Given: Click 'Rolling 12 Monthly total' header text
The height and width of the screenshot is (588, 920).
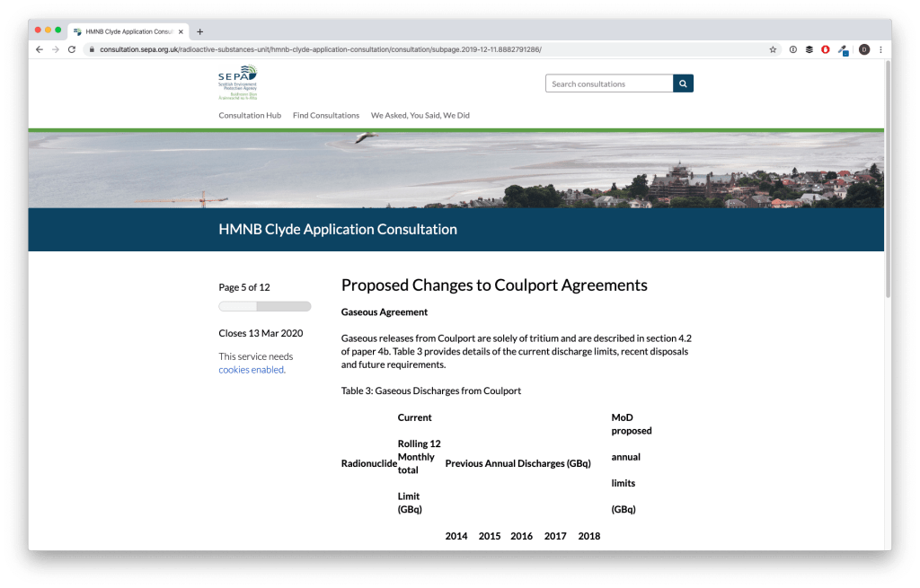Looking at the screenshot, I should (419, 457).
